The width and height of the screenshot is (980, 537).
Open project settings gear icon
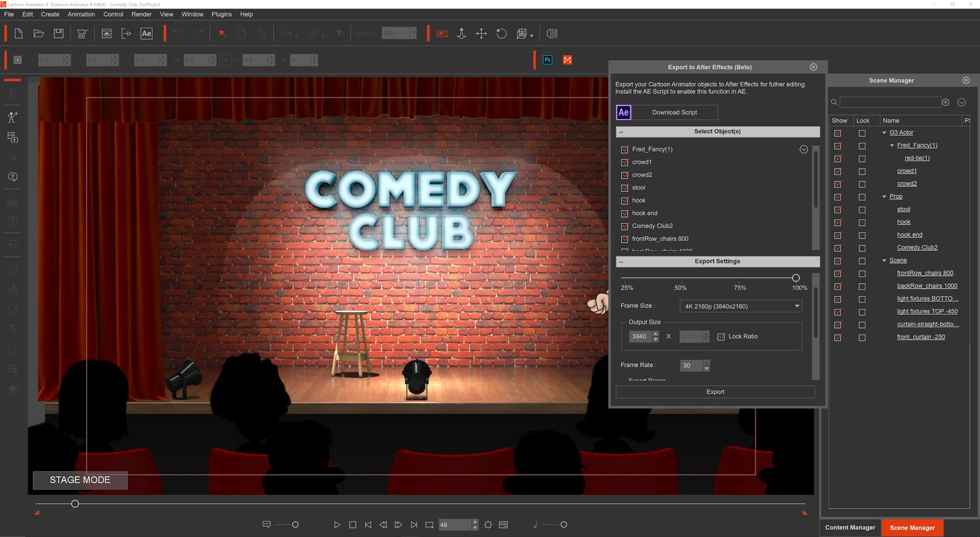point(488,525)
